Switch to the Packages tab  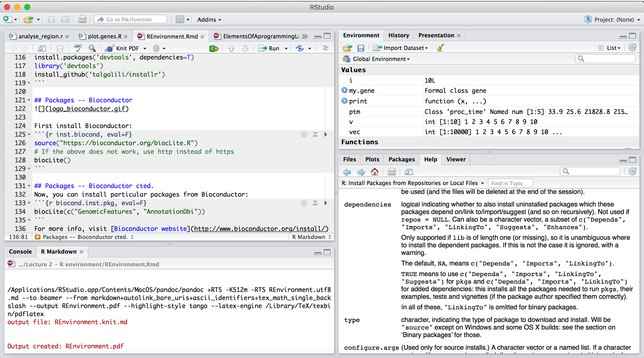click(401, 159)
